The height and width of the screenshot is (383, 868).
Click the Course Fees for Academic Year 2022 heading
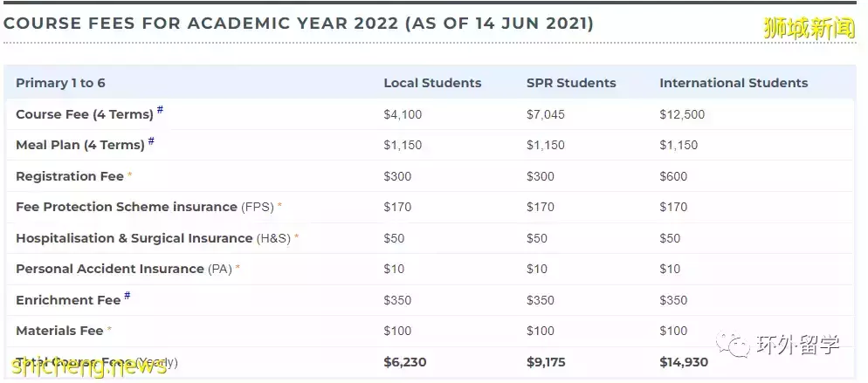[x=299, y=24]
